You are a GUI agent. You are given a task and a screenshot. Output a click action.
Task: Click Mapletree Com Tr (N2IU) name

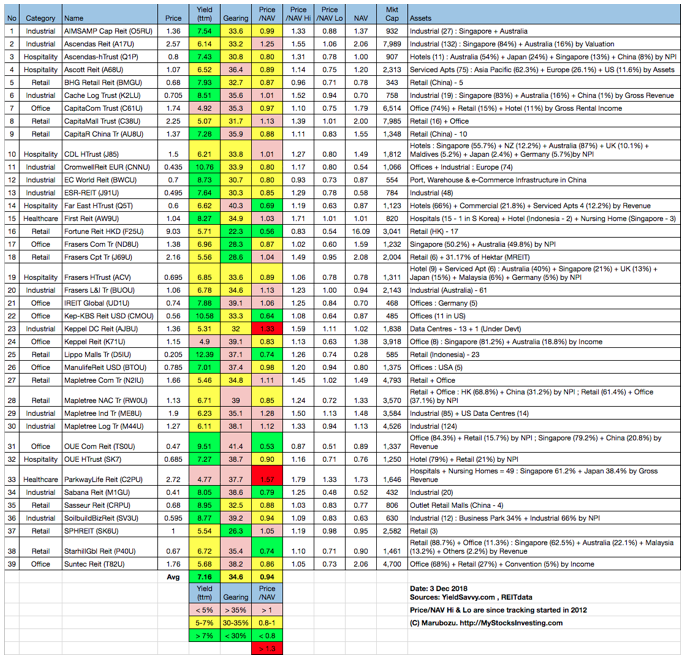click(110, 380)
